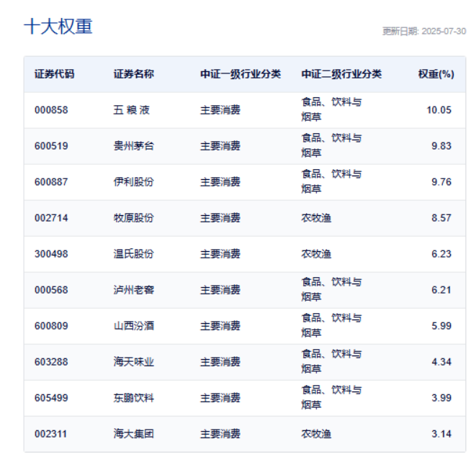Select stock code 000568
Screen dimensions: 476x467
click(x=51, y=290)
